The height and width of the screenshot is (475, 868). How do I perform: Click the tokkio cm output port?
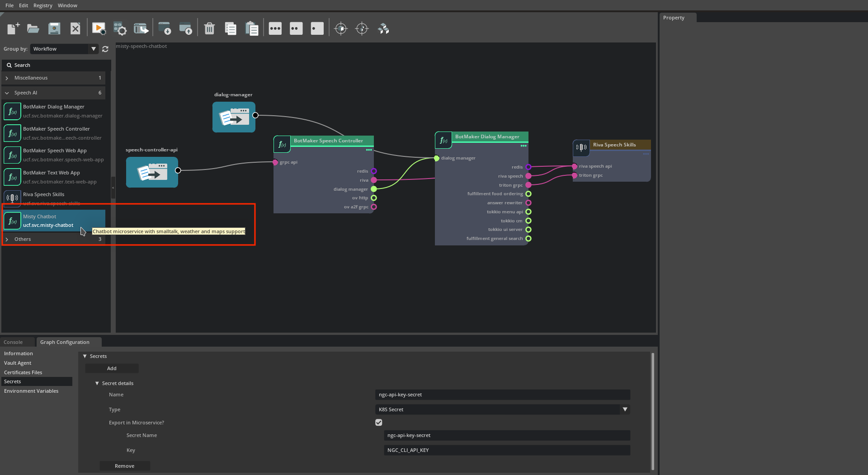[528, 221]
